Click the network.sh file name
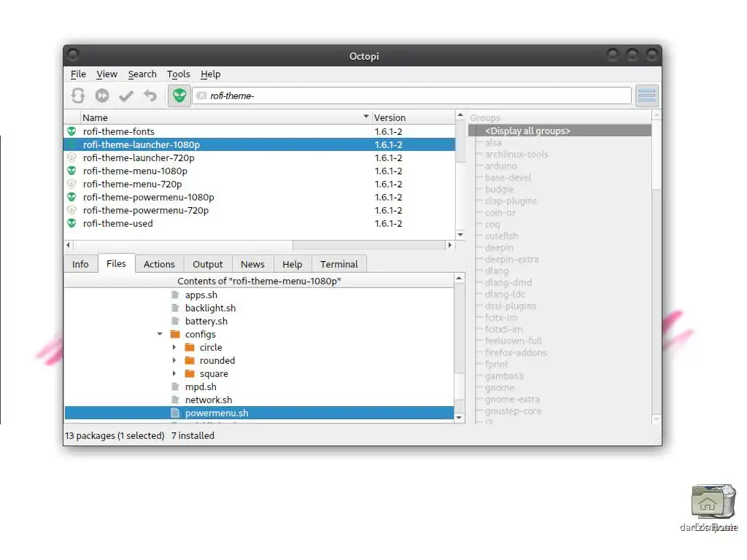 click(x=209, y=400)
